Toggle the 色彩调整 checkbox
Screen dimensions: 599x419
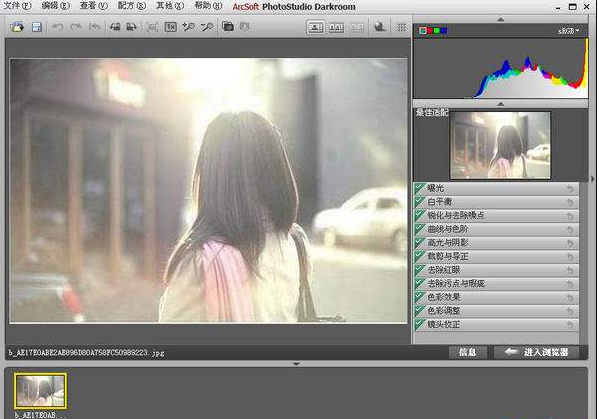click(420, 311)
